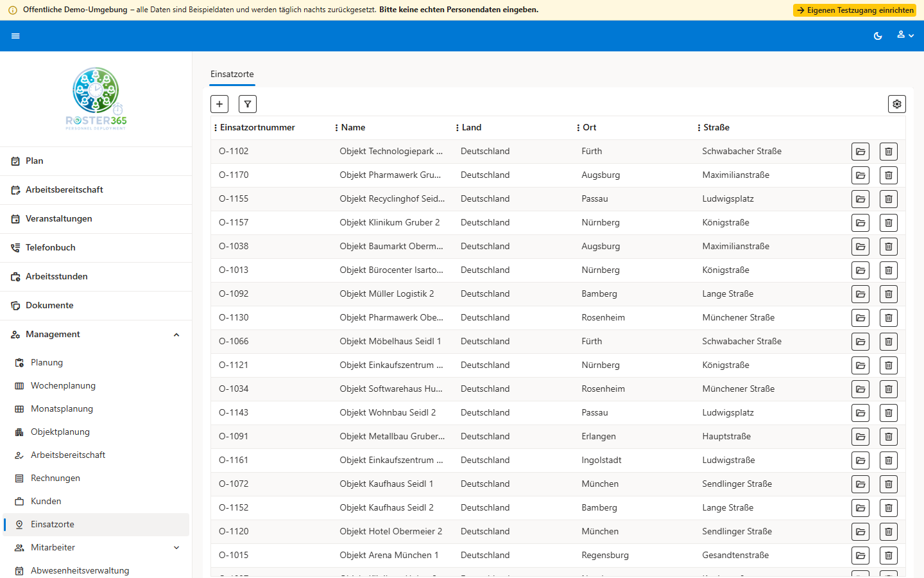Open Kunden
The width and height of the screenshot is (924, 578).
pyautogui.click(x=96, y=502)
